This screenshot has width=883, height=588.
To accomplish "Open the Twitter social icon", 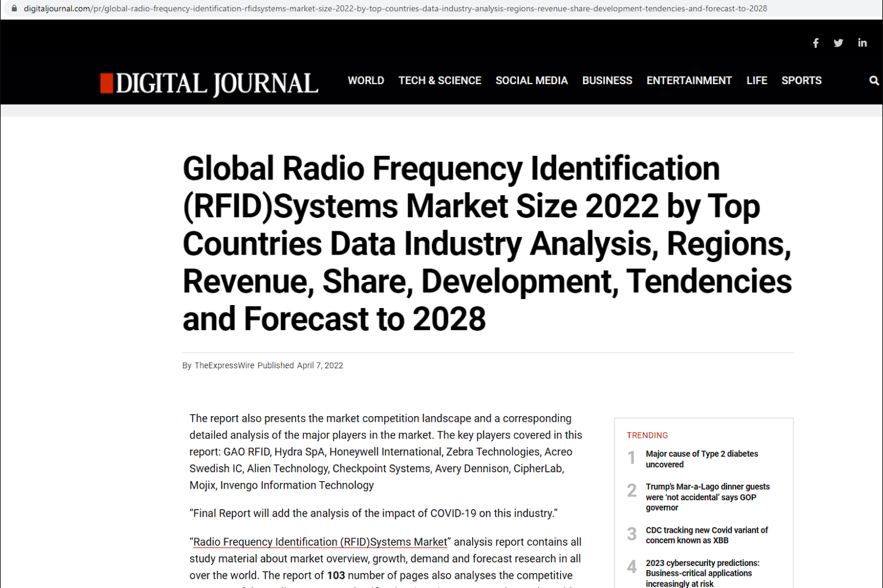I will pos(838,43).
